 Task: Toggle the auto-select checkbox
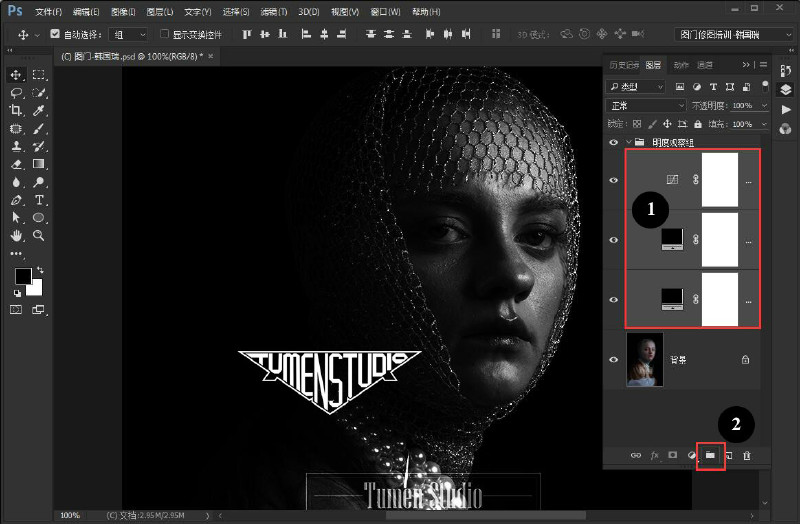pos(55,34)
